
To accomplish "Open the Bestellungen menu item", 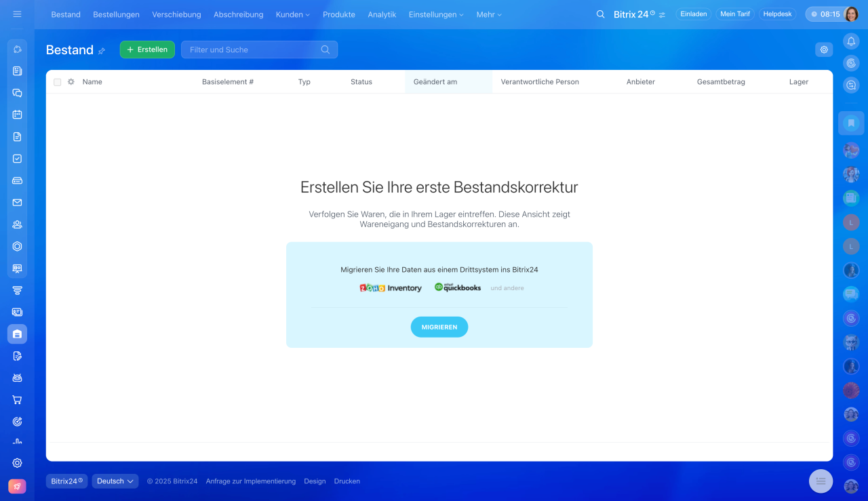I will click(x=116, y=14).
